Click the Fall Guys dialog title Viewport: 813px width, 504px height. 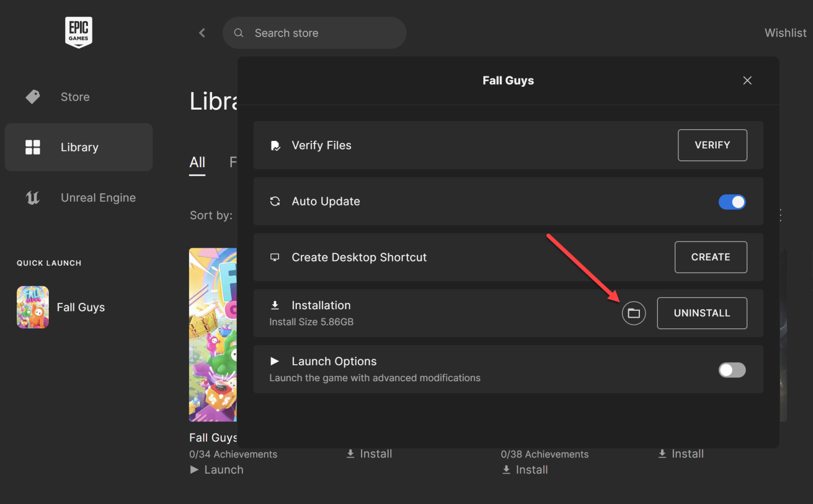508,80
